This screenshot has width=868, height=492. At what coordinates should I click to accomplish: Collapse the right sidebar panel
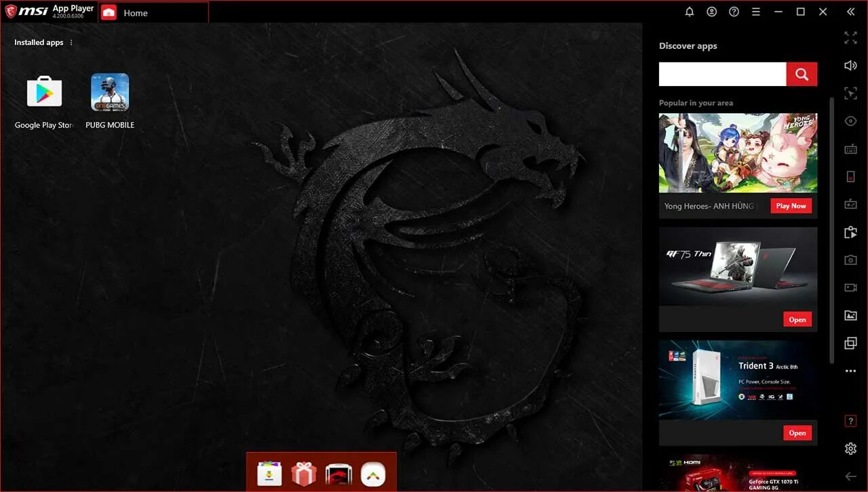[x=850, y=12]
